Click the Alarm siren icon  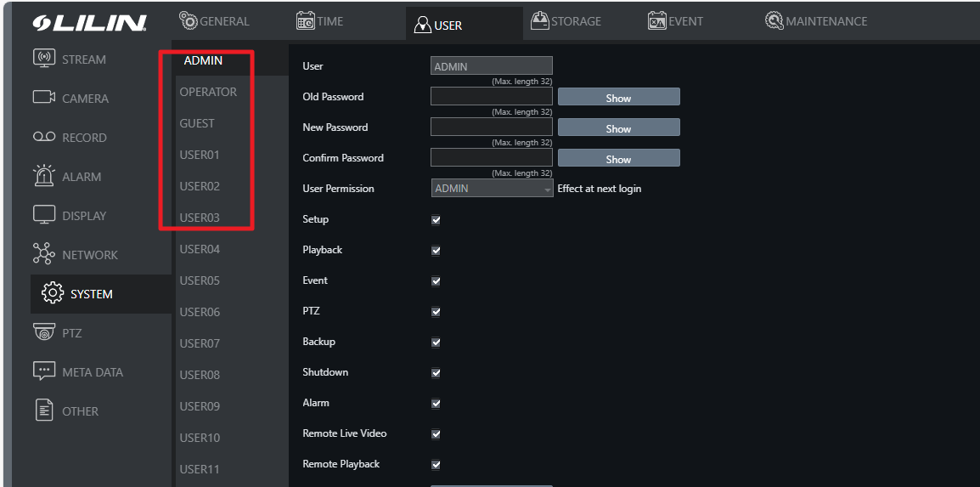(x=44, y=175)
